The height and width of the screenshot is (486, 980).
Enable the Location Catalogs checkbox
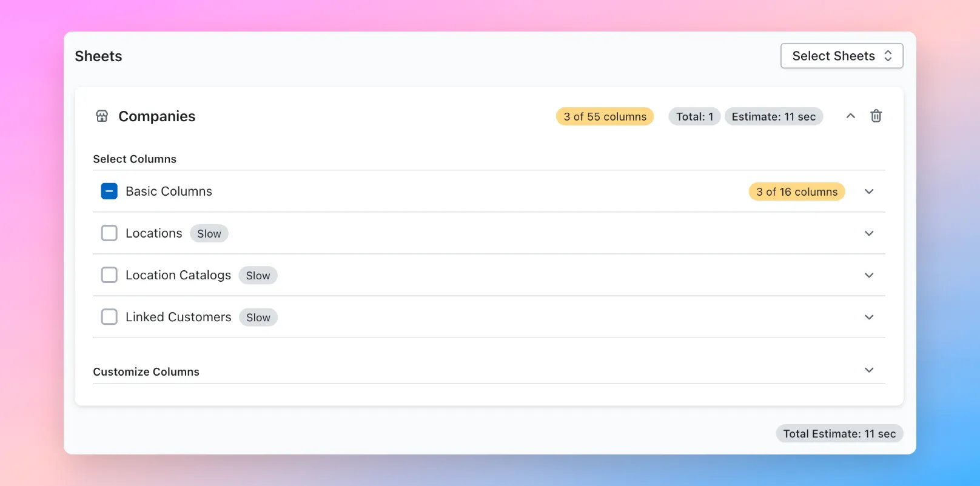[x=109, y=275]
